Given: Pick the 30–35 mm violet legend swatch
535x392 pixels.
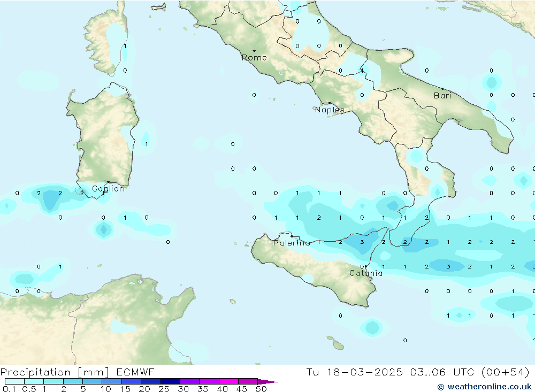Looking at the screenshot, I should [x=189, y=381].
